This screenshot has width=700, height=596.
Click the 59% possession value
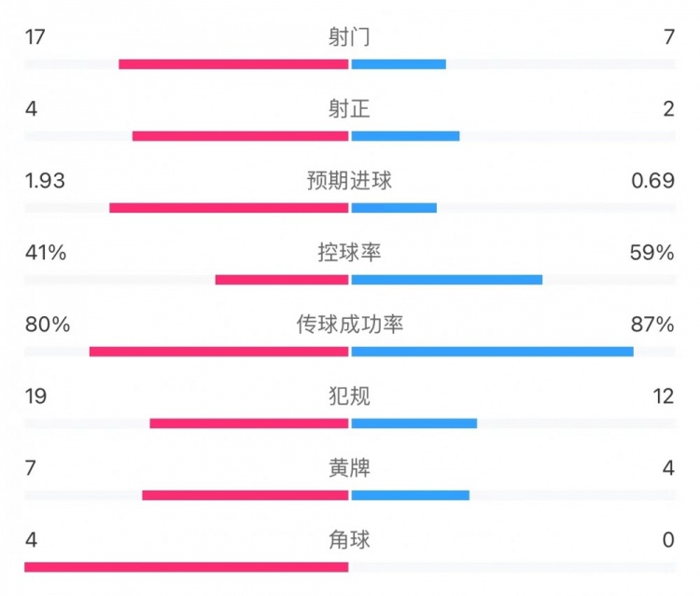[x=651, y=253]
